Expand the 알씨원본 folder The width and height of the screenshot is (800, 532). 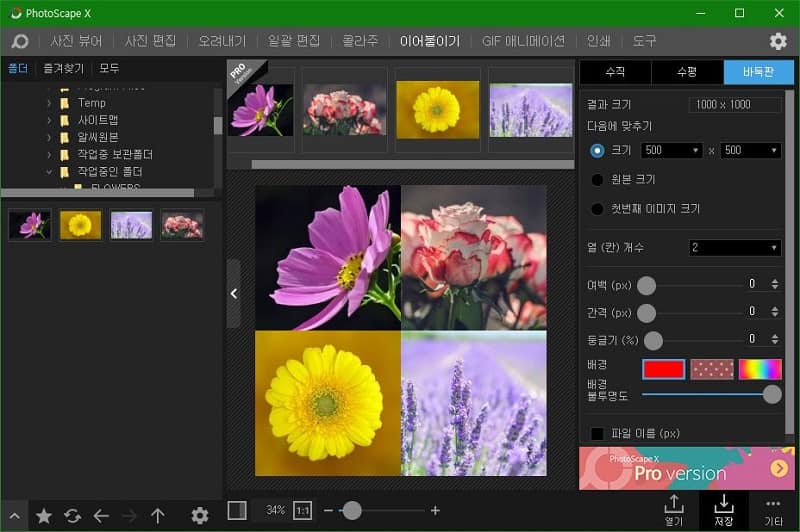click(49, 138)
